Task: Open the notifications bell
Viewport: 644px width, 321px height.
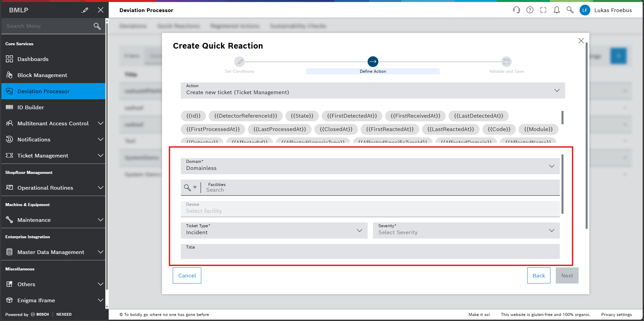Action: [x=556, y=10]
